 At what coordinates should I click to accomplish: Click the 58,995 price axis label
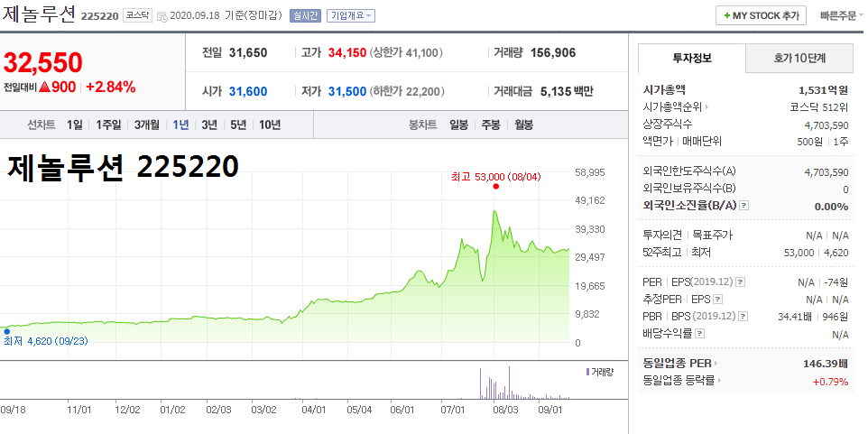tap(589, 172)
